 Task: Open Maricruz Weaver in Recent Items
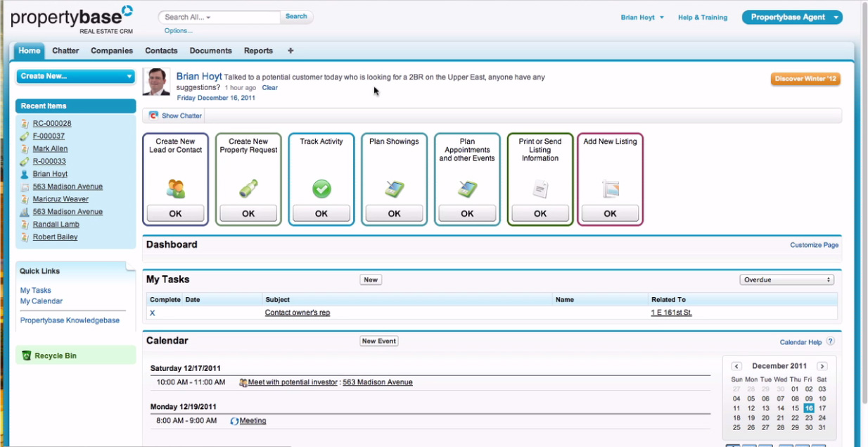[60, 199]
